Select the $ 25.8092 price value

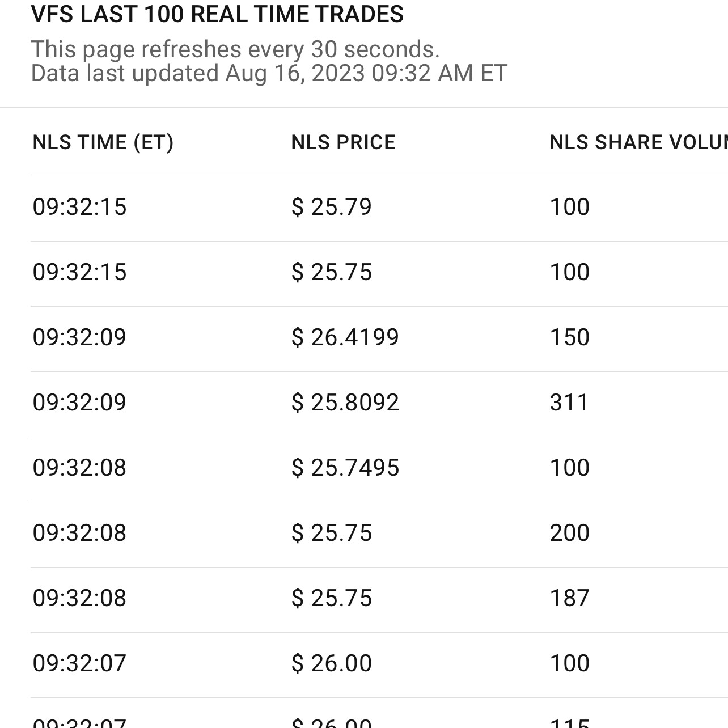pyautogui.click(x=345, y=403)
